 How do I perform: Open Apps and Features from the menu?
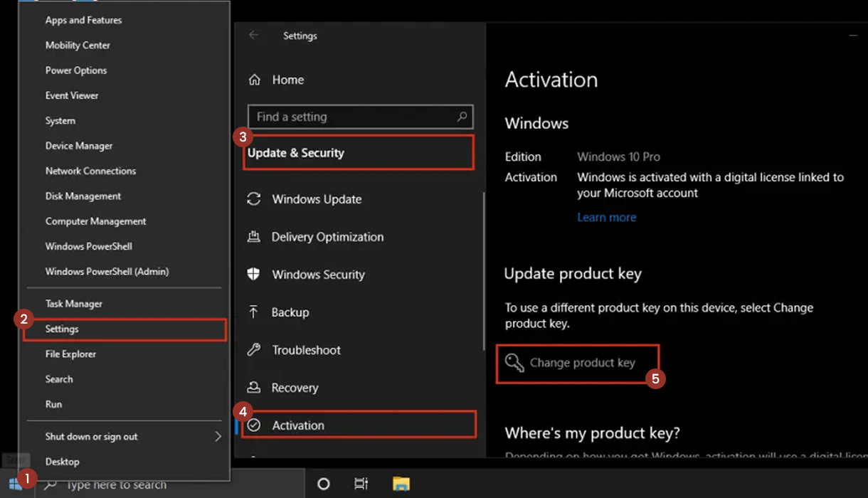(x=83, y=20)
